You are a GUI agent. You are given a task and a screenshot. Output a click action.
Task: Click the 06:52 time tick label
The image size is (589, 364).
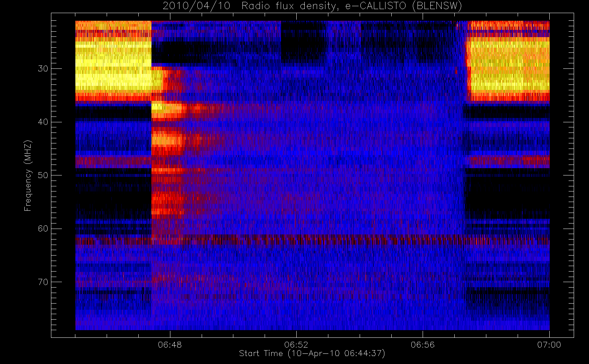coord(296,344)
